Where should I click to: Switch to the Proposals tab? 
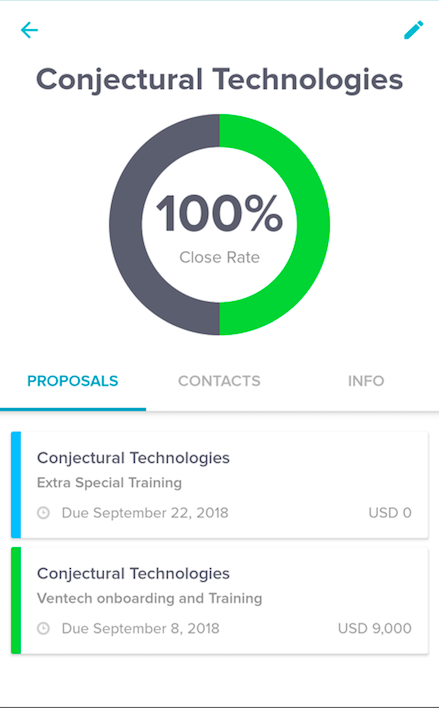pyautogui.click(x=73, y=381)
